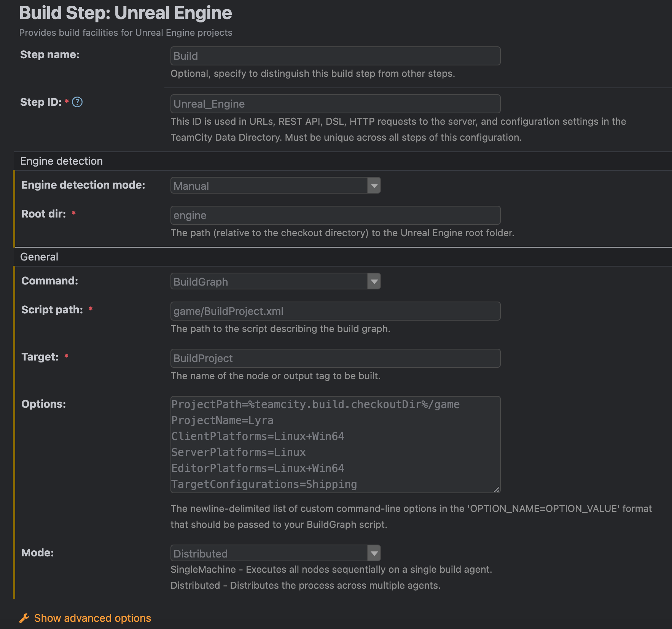
Task: Click the Engine detection section header
Action: 61,161
